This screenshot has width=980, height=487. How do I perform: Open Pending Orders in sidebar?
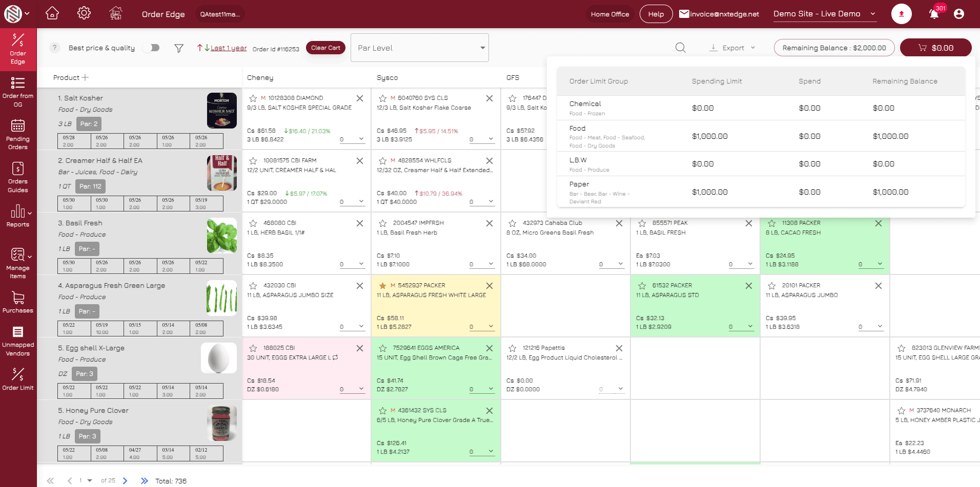(18, 134)
